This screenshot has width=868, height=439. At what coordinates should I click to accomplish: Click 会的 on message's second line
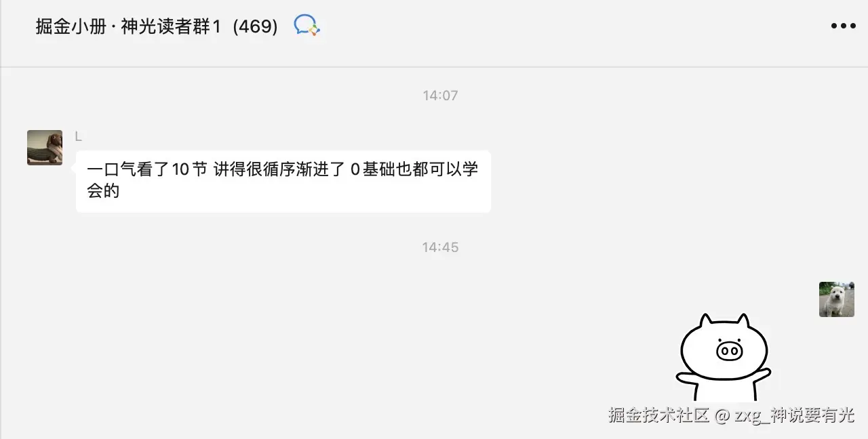coord(103,191)
